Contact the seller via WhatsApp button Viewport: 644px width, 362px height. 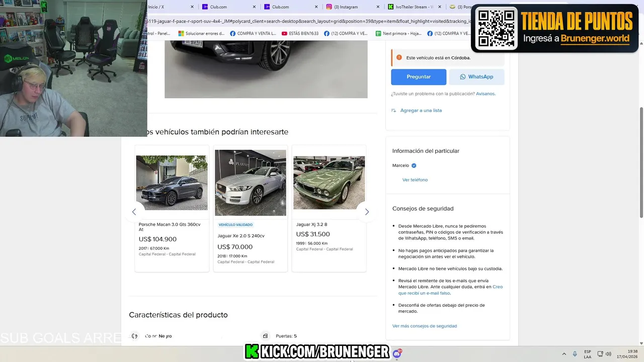point(476,77)
